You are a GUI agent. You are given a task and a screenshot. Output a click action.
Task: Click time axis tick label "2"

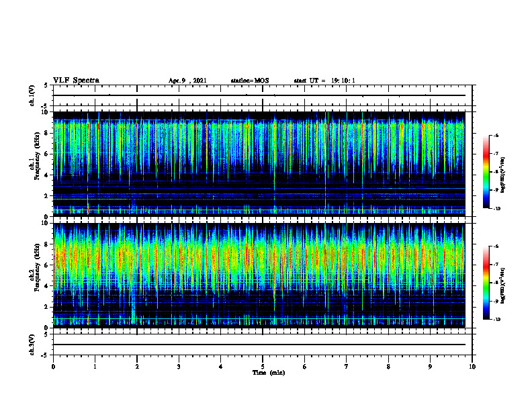click(x=137, y=367)
